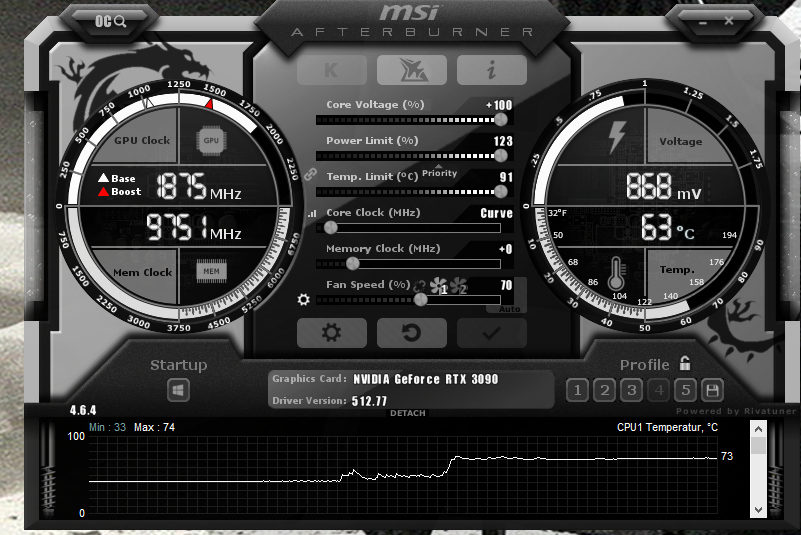
Task: Open settings with the large gear button
Action: 332,333
